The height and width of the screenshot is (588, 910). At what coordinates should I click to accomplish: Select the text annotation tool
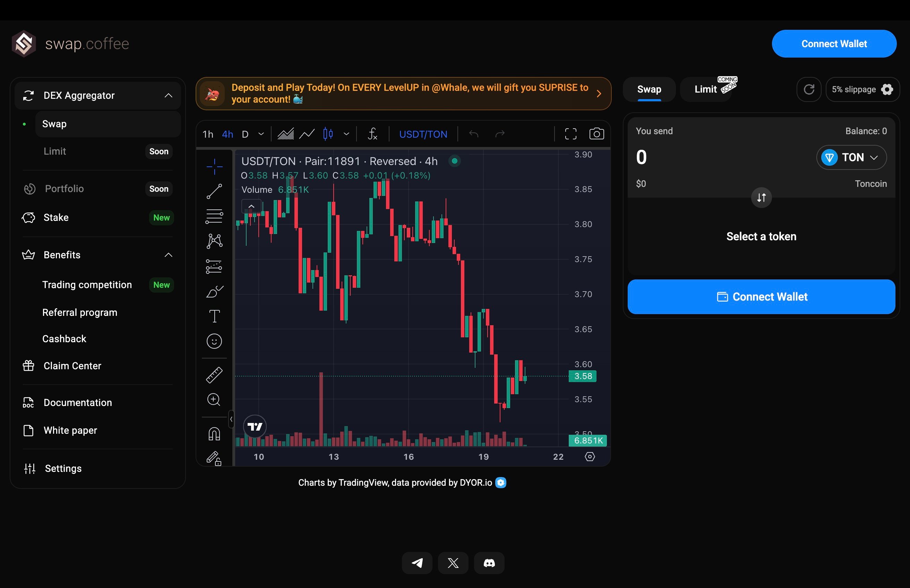[x=214, y=316]
